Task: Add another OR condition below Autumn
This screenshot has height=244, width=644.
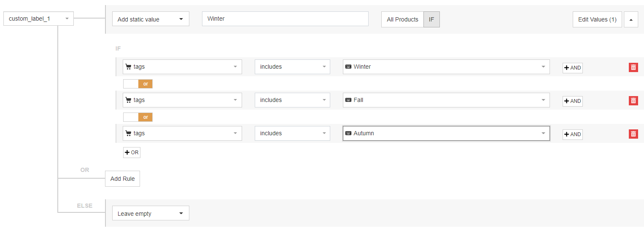Action: [x=132, y=153]
